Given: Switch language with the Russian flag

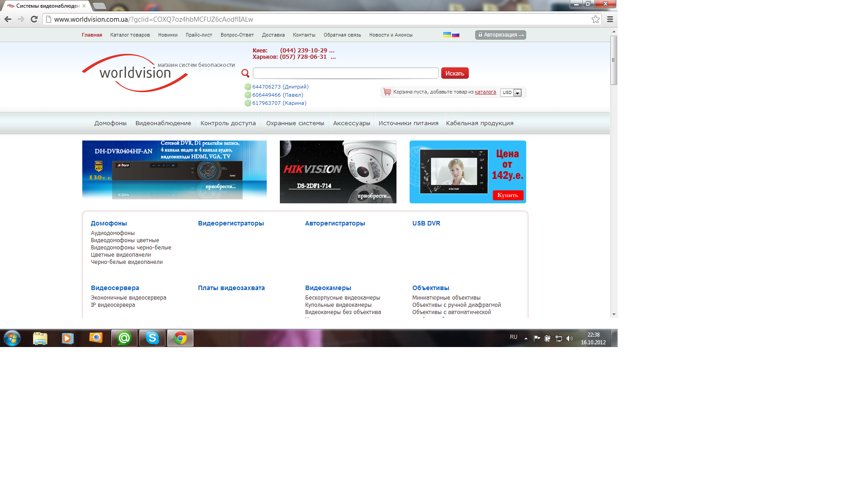Looking at the screenshot, I should (456, 34).
